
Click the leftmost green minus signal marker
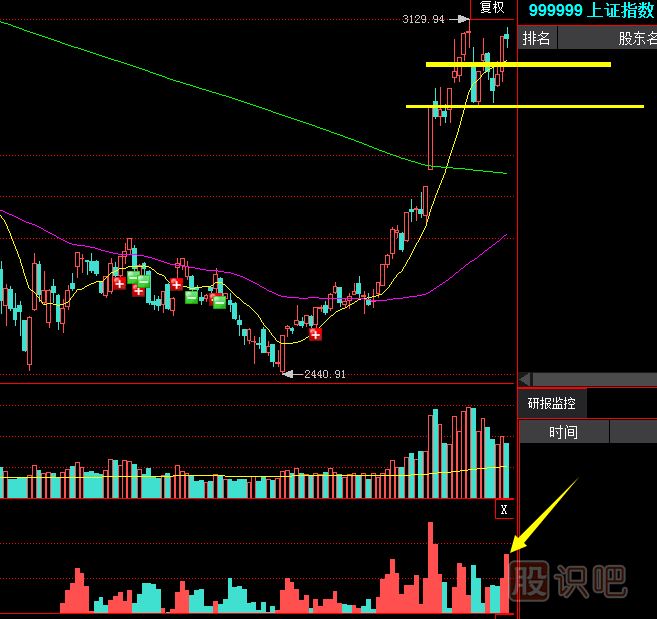pyautogui.click(x=132, y=277)
